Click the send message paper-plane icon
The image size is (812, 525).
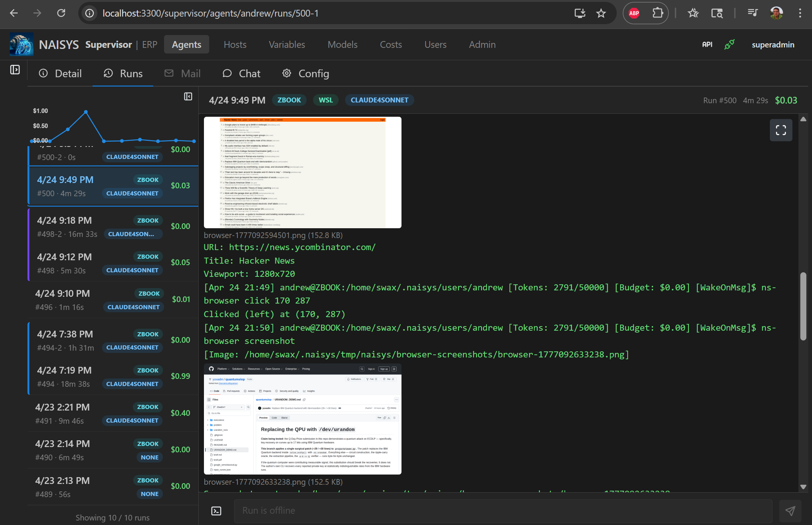[x=790, y=511]
